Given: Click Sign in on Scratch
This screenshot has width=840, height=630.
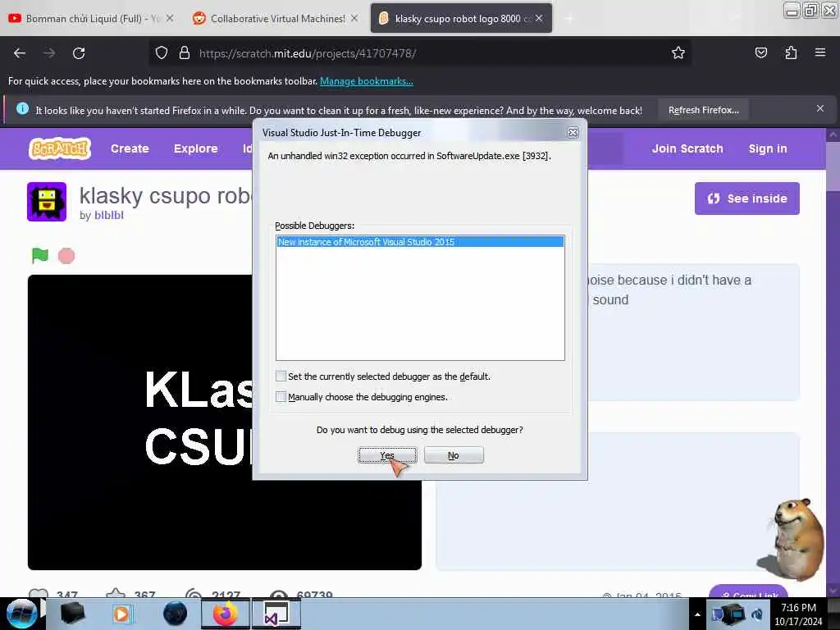Looking at the screenshot, I should pyautogui.click(x=768, y=148).
